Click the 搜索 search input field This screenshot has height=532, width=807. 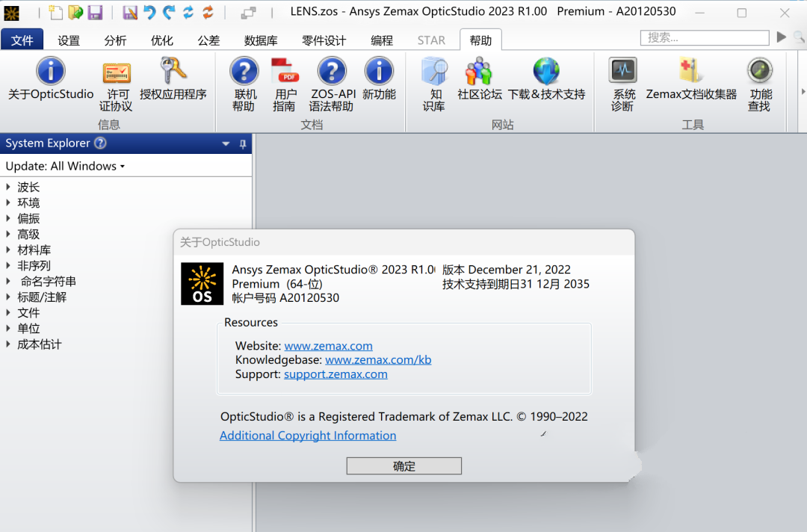[705, 37]
